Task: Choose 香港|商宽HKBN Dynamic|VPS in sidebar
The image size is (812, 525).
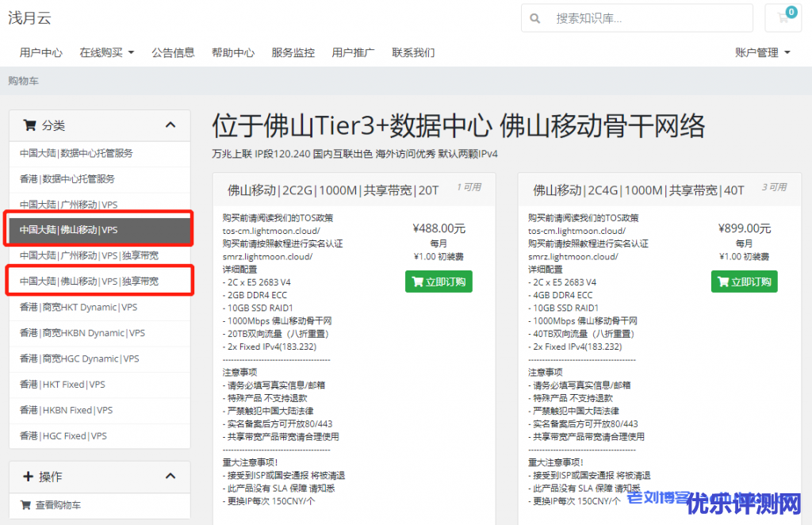Action: [83, 333]
